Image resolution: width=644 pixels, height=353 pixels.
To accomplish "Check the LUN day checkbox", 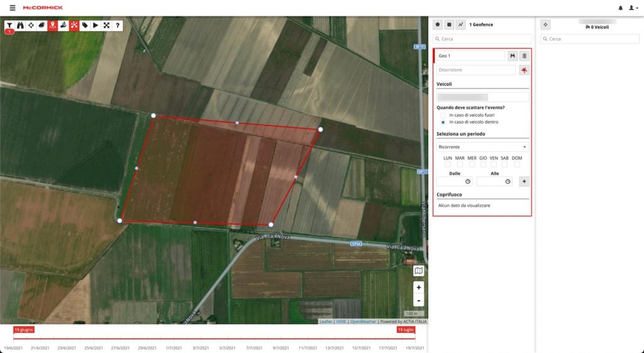I will tap(448, 165).
